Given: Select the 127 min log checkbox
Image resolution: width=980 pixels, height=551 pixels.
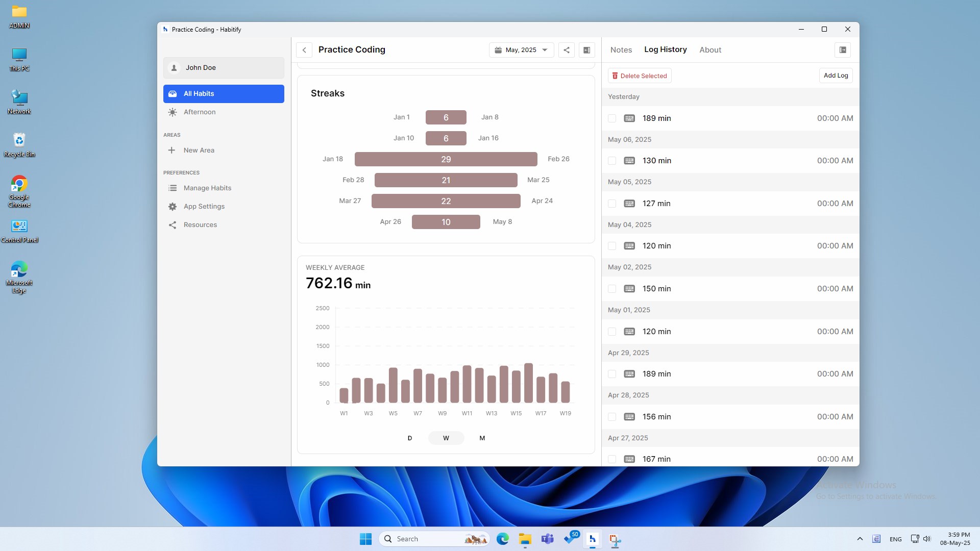Looking at the screenshot, I should coord(612,204).
